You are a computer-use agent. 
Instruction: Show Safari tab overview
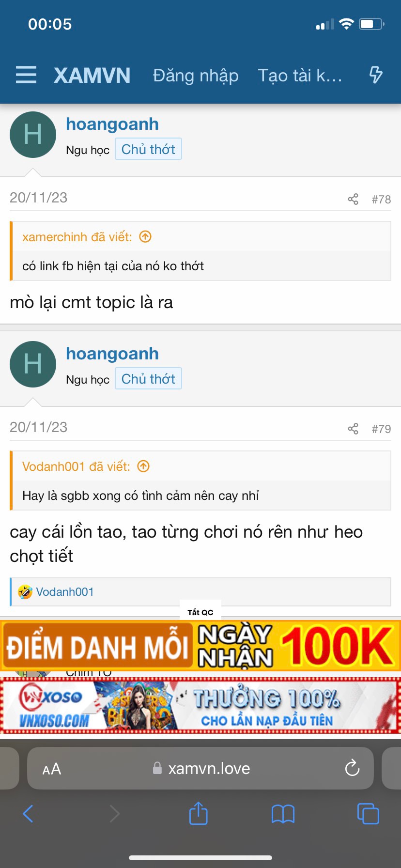pyautogui.click(x=368, y=814)
